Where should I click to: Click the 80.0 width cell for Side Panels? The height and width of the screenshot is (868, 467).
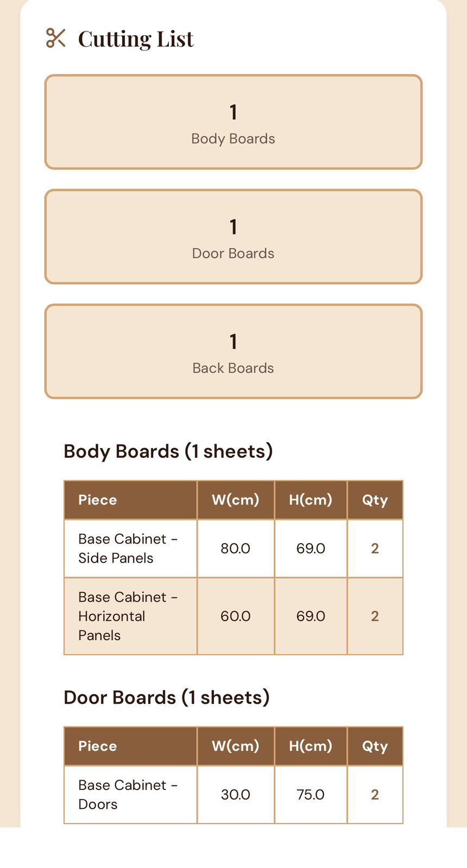tap(236, 548)
